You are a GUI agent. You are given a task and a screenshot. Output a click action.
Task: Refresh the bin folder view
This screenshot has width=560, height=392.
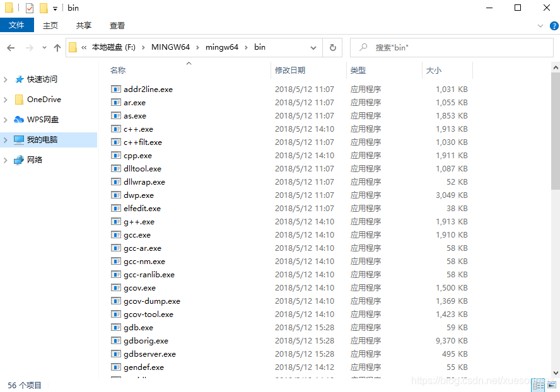(332, 47)
